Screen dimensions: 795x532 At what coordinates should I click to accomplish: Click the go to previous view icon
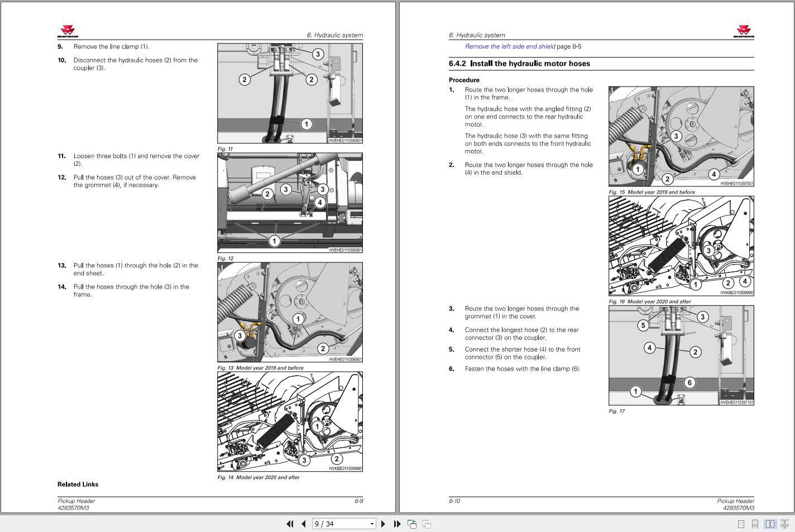[x=412, y=524]
